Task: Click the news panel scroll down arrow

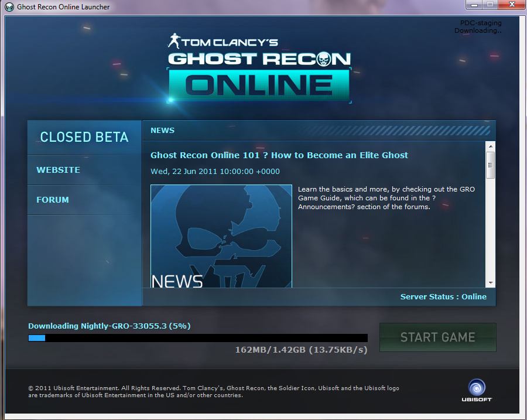Action: 491,283
